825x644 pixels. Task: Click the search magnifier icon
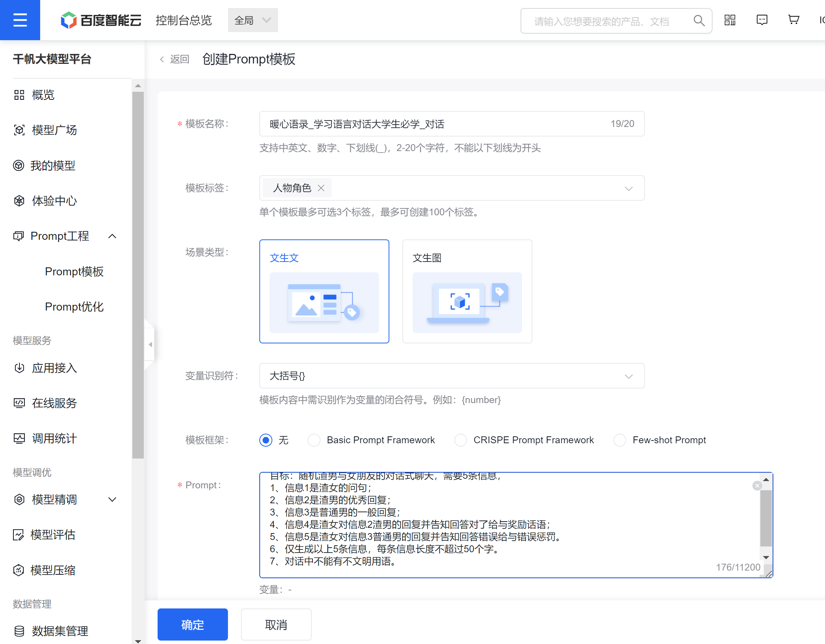click(x=699, y=21)
